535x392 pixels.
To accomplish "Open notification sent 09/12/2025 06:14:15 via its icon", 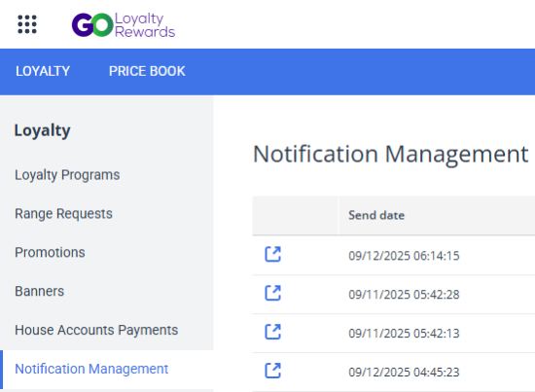I will coord(273,255).
